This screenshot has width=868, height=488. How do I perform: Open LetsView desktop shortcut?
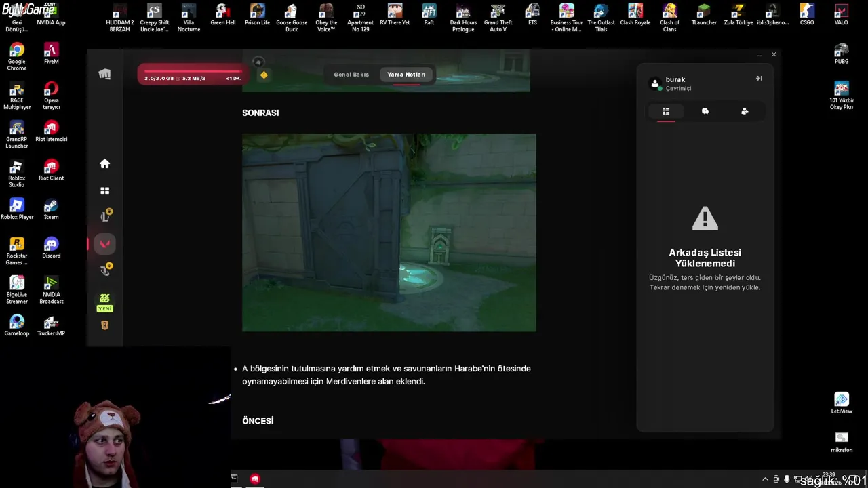point(842,403)
